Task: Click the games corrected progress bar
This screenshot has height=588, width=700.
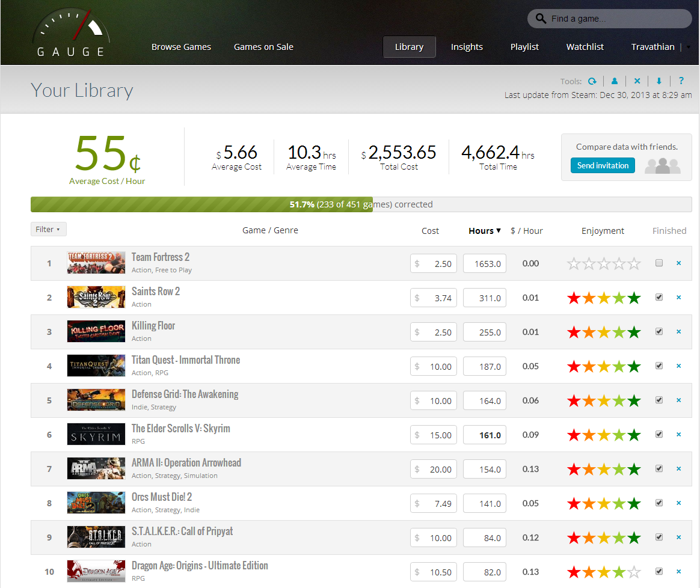Action: (361, 204)
